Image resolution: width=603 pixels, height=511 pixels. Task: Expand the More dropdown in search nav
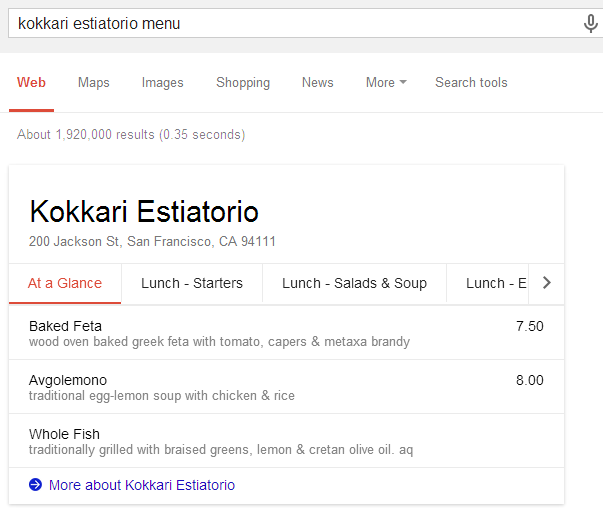[386, 82]
